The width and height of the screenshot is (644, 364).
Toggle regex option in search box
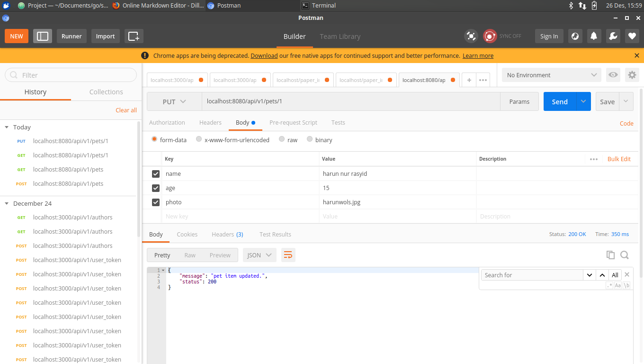click(609, 285)
